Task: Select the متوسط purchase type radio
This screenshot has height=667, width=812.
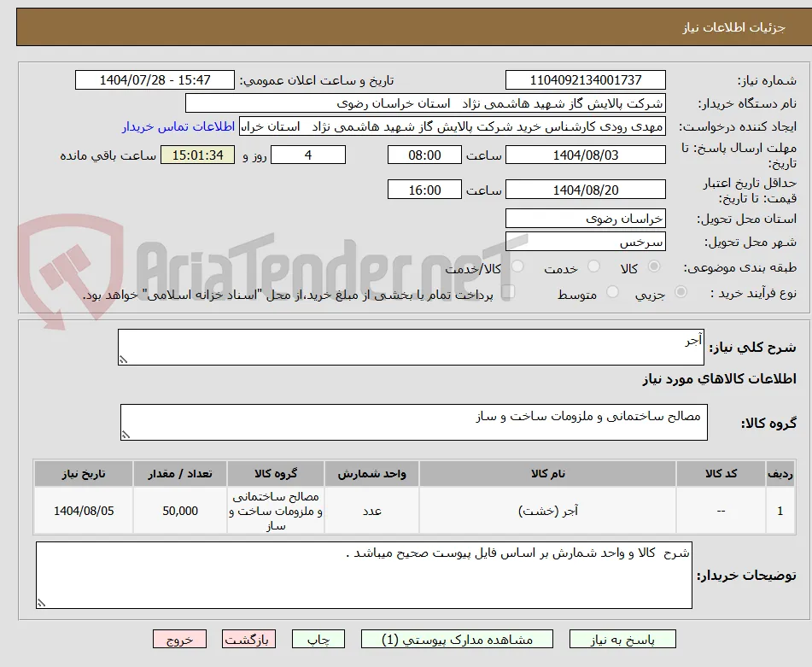Action: click(612, 292)
